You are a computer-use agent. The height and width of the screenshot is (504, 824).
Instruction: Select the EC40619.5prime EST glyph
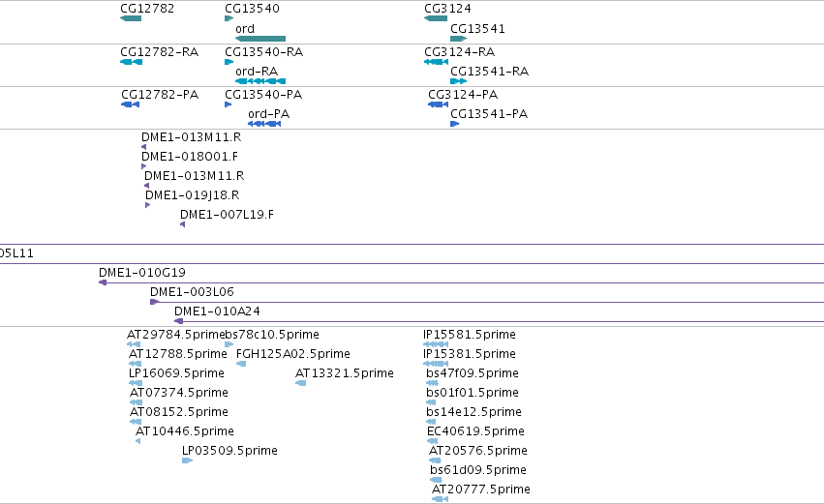pos(433,441)
